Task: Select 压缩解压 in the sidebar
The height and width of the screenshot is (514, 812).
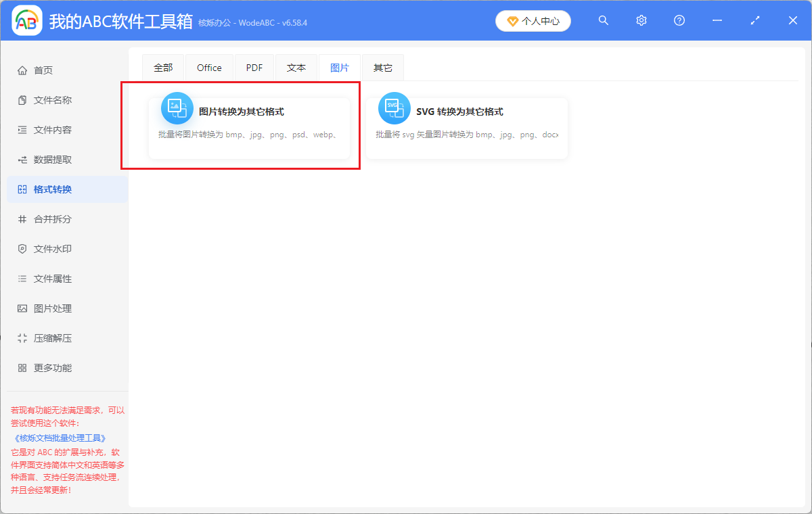Action: (x=53, y=338)
